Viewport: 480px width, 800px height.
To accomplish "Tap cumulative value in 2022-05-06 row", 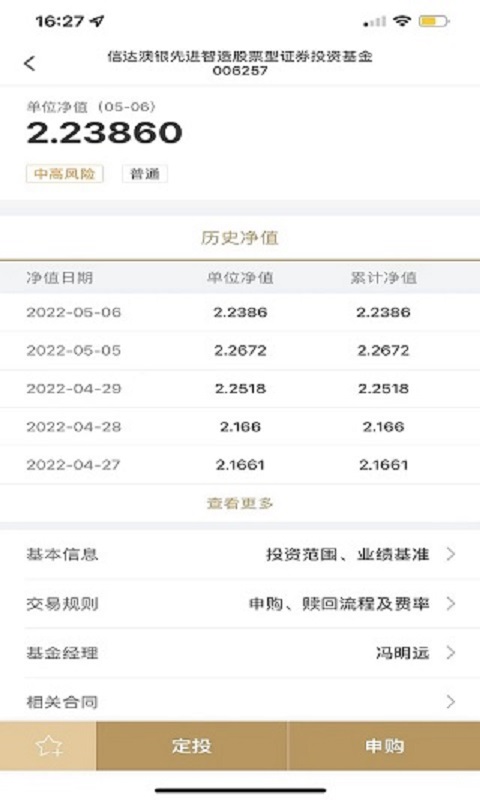I will (x=384, y=312).
